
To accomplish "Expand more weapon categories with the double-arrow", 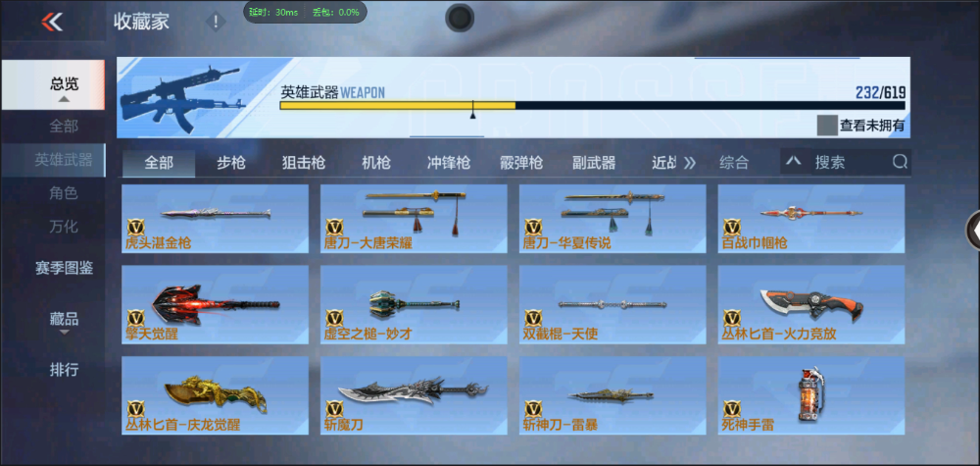I will 689,163.
